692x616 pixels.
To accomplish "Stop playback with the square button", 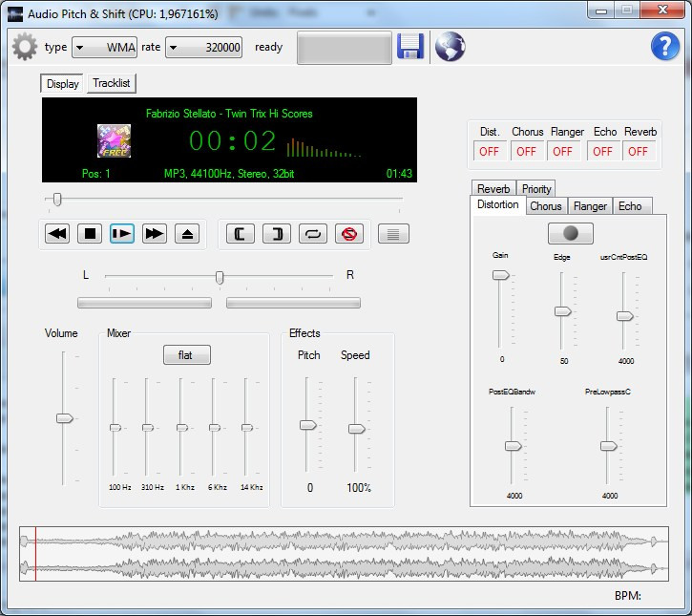I will click(x=90, y=234).
